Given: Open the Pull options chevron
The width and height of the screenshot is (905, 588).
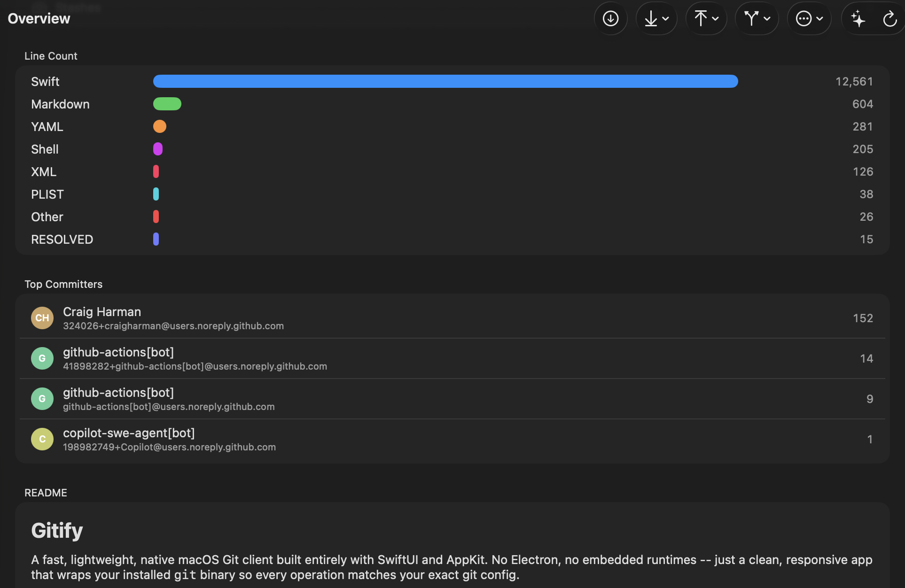Looking at the screenshot, I should pyautogui.click(x=665, y=19).
